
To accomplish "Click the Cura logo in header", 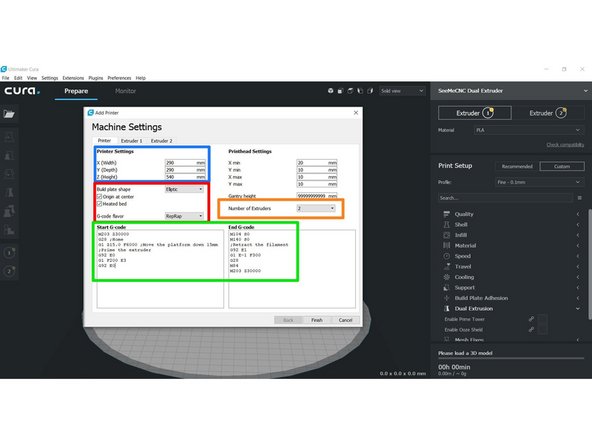I will [x=22, y=91].
